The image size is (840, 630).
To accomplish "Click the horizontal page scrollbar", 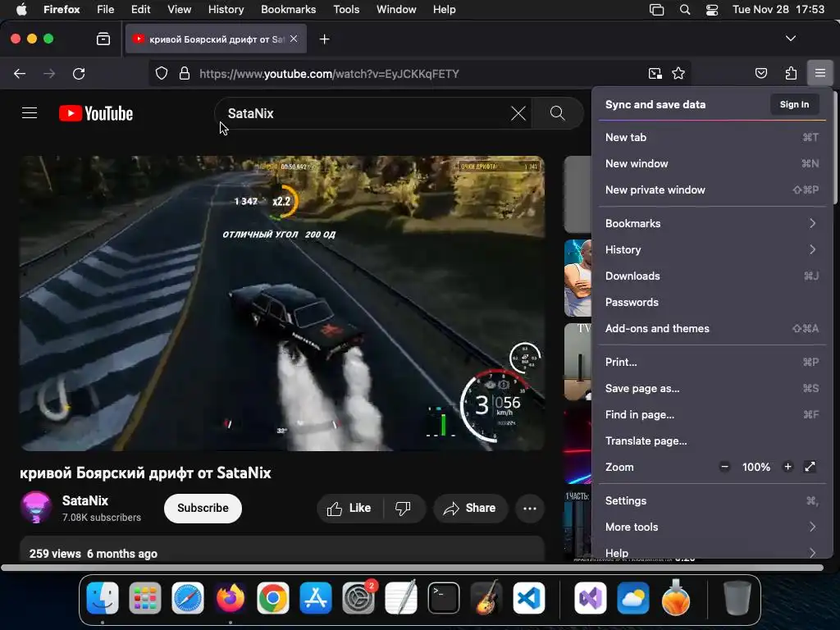I will coord(413,568).
